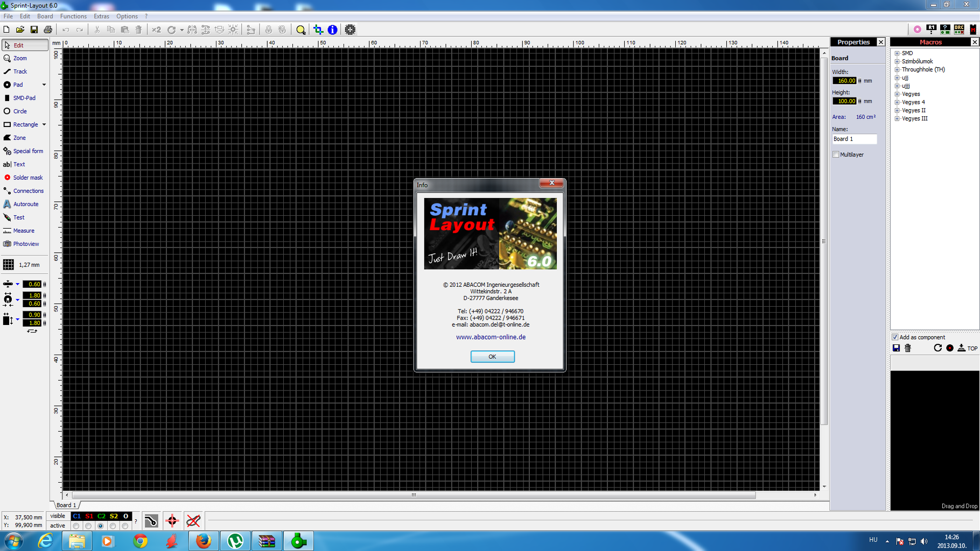Save the board with the floppy icon

(x=34, y=30)
